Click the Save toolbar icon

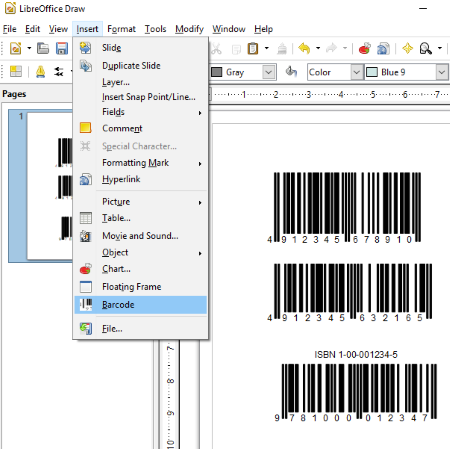tap(62, 49)
